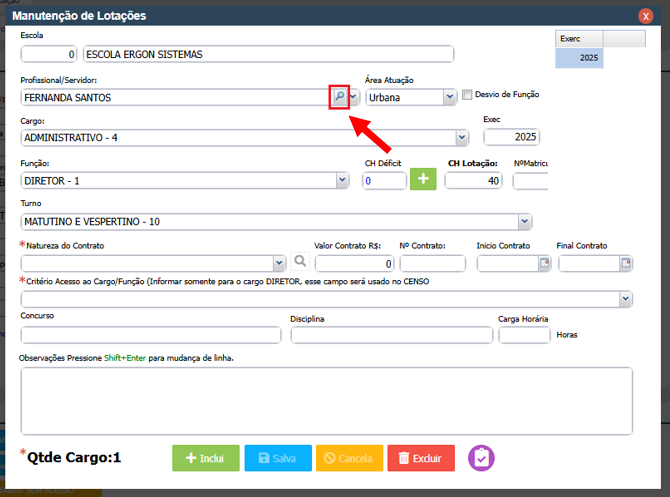Click the green plus icon near CH Déficit
Image resolution: width=670 pixels, height=497 pixels.
click(x=423, y=180)
